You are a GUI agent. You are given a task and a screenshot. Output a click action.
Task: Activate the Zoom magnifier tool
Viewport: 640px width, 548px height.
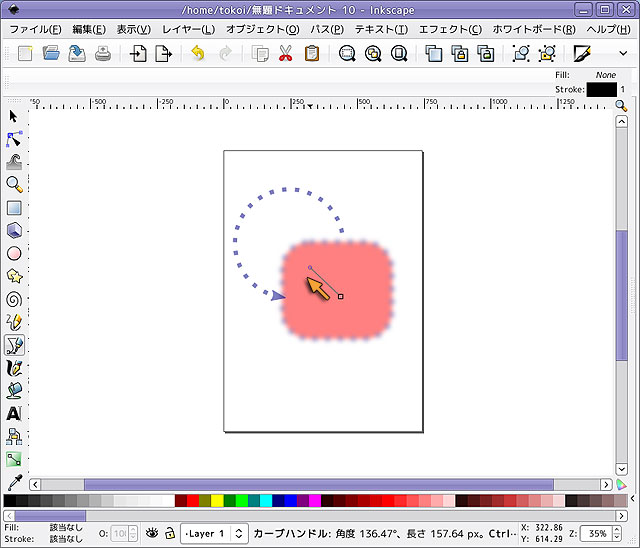point(14,185)
